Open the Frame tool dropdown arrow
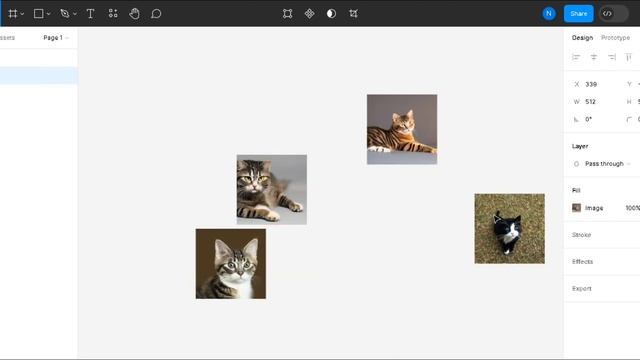 (22, 14)
